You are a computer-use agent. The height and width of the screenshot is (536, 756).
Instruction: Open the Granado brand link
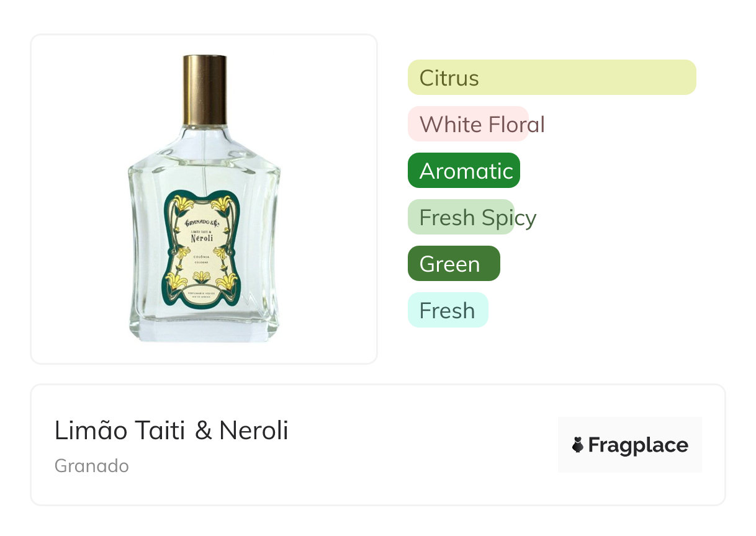pyautogui.click(x=92, y=466)
